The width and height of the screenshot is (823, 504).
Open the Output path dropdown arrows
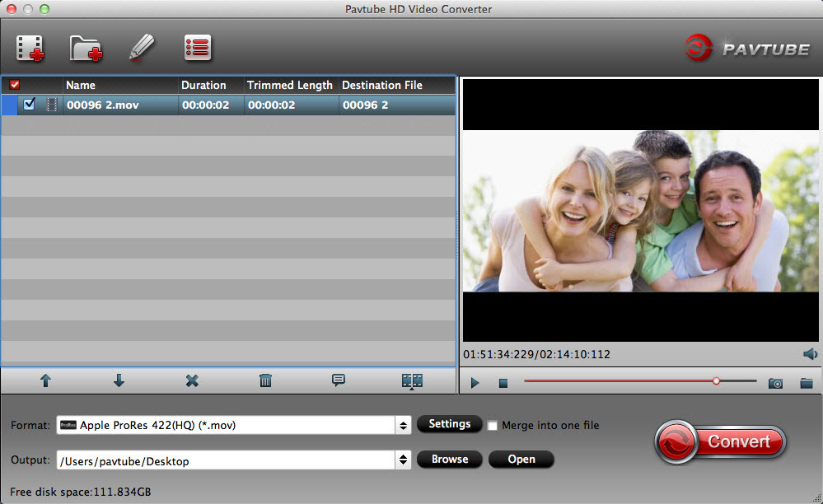click(403, 460)
